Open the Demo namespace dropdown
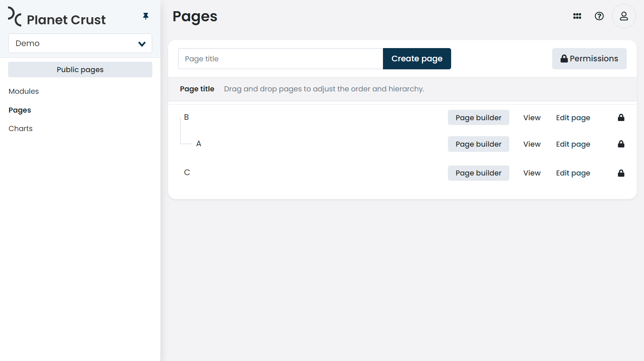 coord(80,43)
